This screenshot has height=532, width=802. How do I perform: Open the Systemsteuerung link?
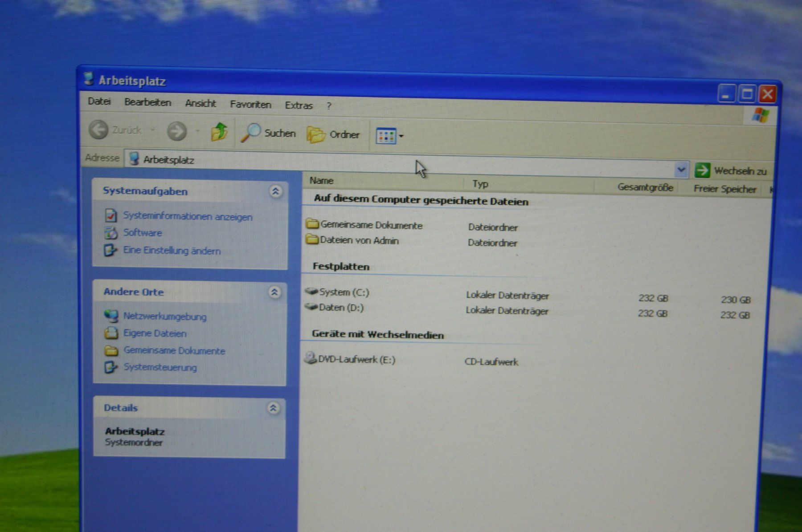click(x=160, y=368)
